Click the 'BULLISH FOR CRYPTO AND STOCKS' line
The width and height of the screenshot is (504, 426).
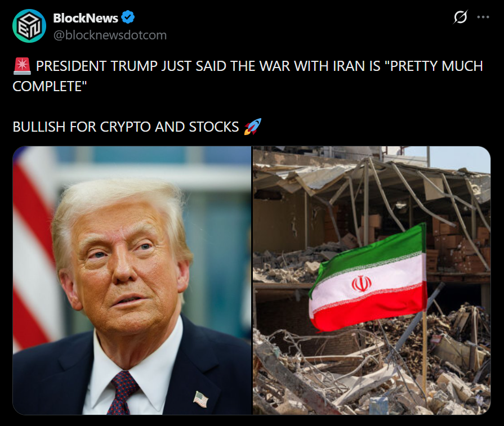pos(126,127)
